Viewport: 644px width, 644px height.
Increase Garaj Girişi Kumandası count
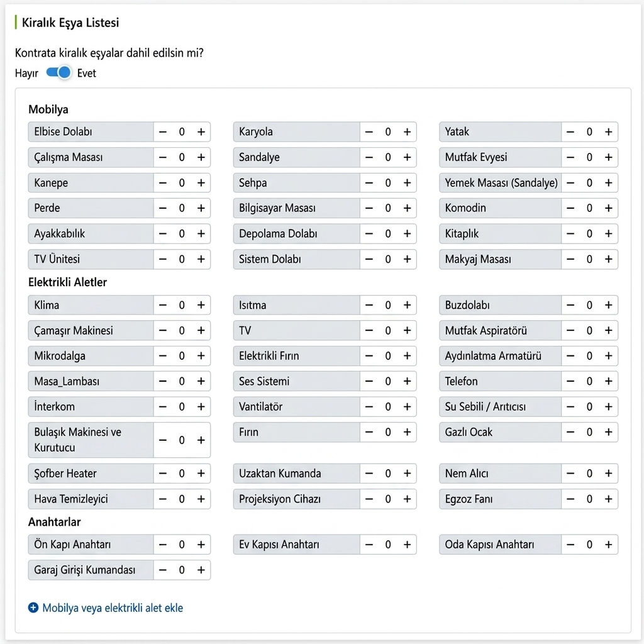click(x=201, y=570)
